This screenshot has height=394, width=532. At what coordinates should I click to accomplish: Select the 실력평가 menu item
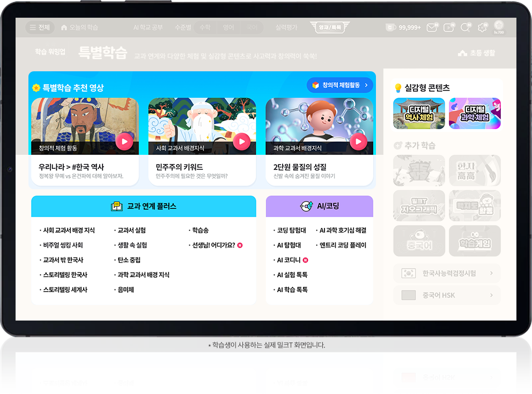coord(286,27)
